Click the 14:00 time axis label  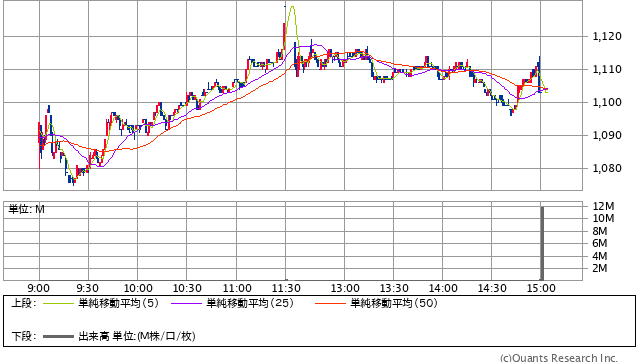click(443, 288)
